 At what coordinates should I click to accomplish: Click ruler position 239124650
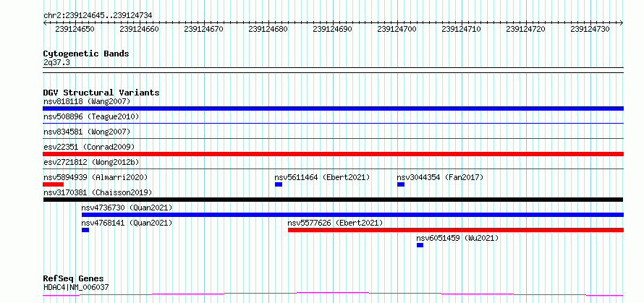click(75, 29)
